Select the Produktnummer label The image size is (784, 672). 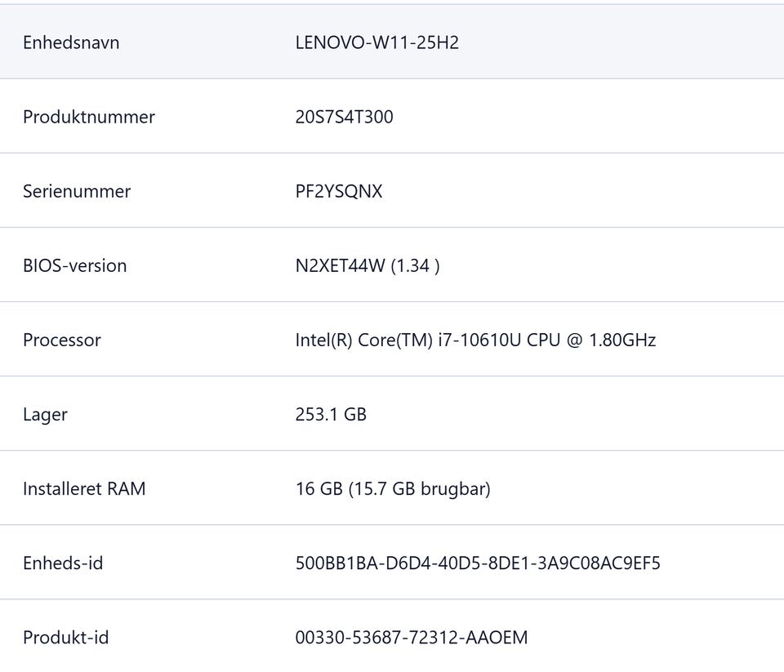point(89,117)
